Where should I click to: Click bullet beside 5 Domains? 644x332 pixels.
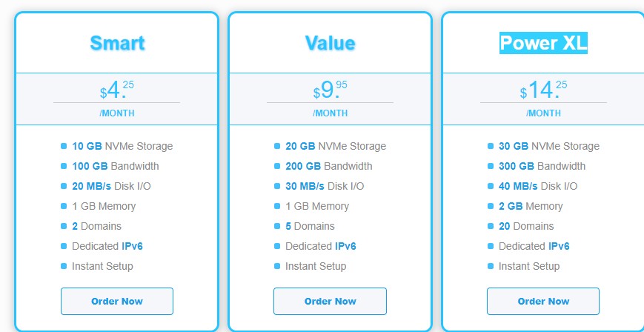[x=277, y=226]
